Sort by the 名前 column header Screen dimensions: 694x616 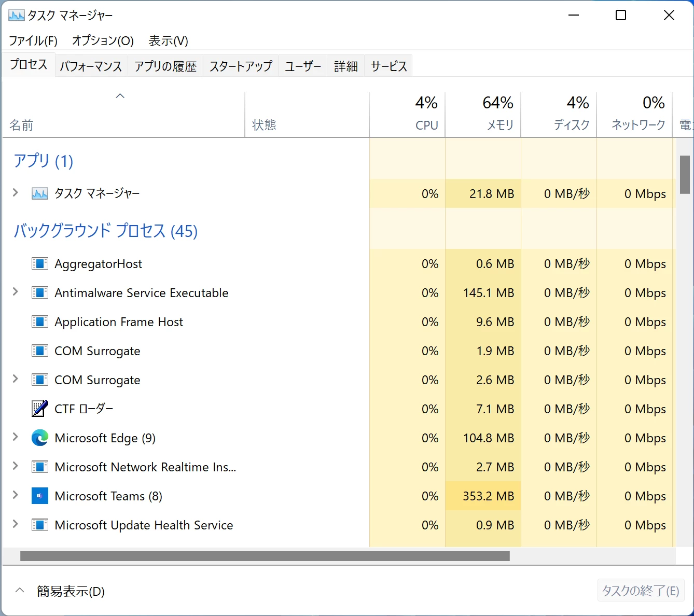click(x=123, y=114)
